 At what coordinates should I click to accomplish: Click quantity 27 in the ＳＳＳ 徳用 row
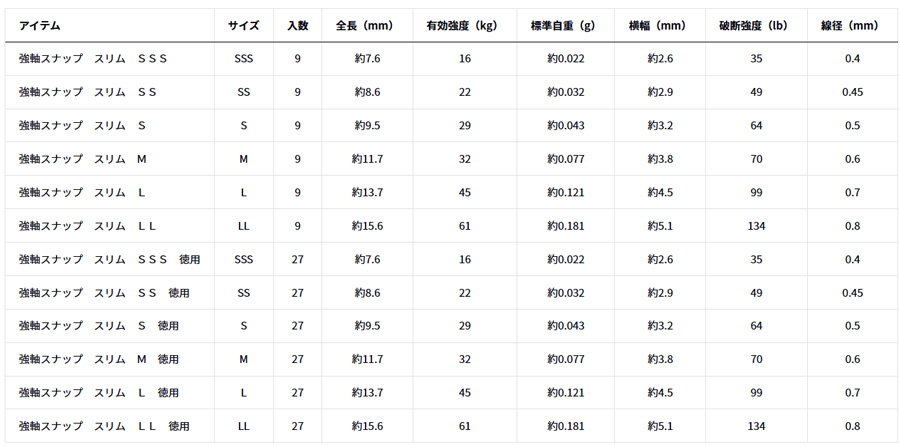click(x=297, y=259)
